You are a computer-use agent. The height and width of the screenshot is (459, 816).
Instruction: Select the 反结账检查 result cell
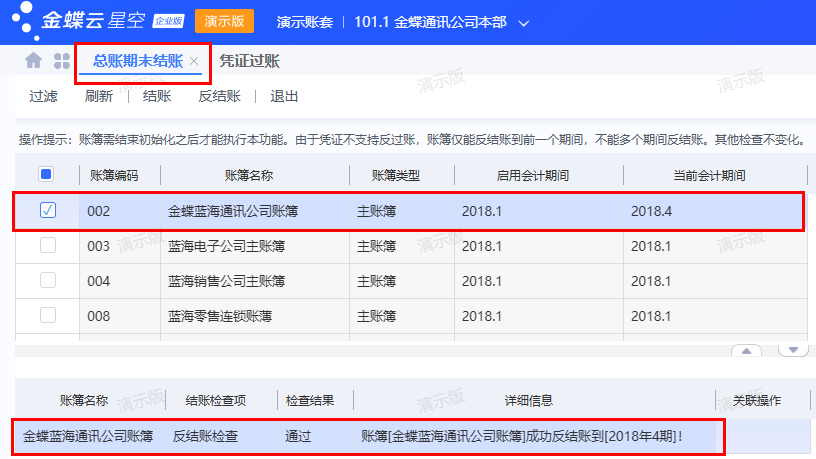pyautogui.click(x=221, y=436)
